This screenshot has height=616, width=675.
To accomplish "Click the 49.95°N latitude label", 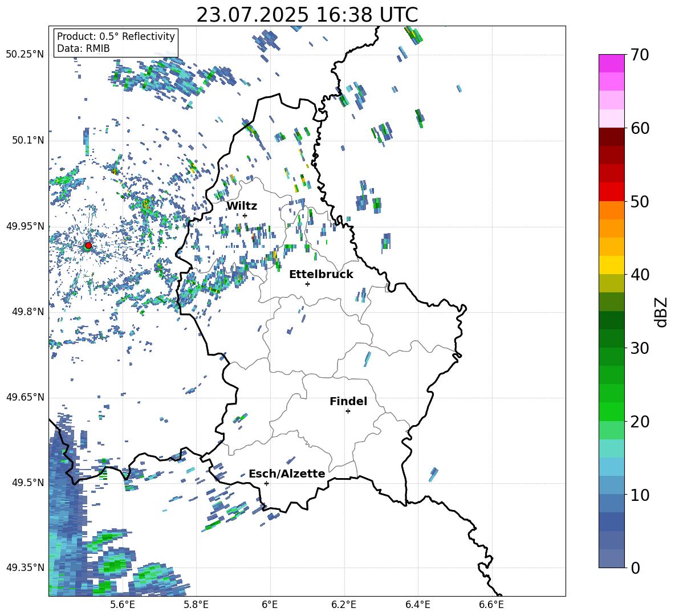I will [x=25, y=226].
